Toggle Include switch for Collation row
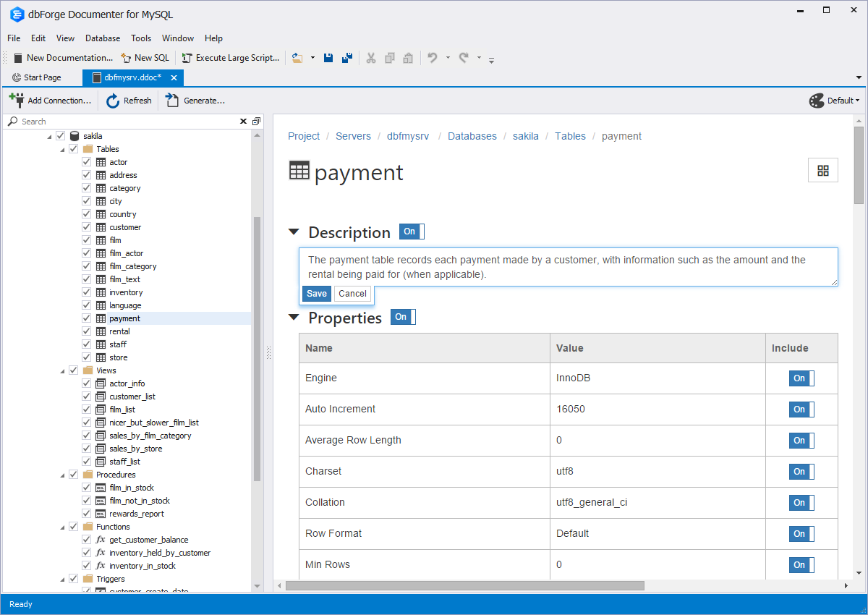The height and width of the screenshot is (615, 868). point(801,503)
